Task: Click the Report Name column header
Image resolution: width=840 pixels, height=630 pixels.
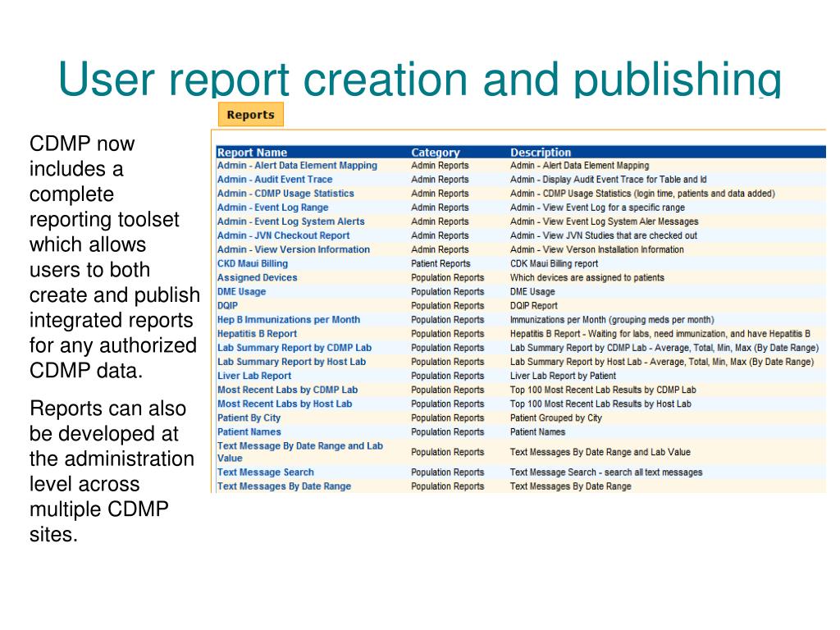Action: [253, 152]
